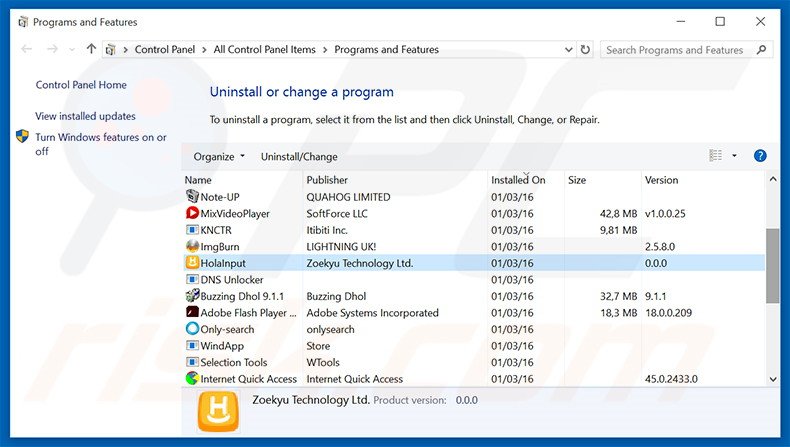Select SoftForce LLC publisher cell
Screen dimensions: 790x447
(337, 214)
